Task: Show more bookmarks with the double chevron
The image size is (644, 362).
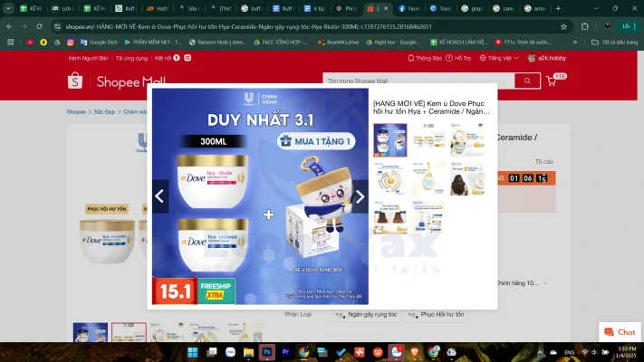Action: point(575,43)
